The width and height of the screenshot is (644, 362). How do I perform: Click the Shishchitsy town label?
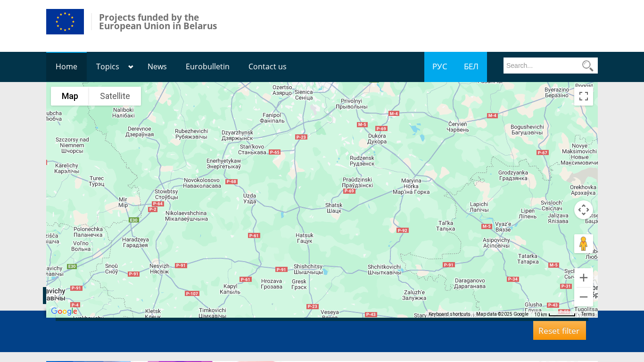(308, 270)
